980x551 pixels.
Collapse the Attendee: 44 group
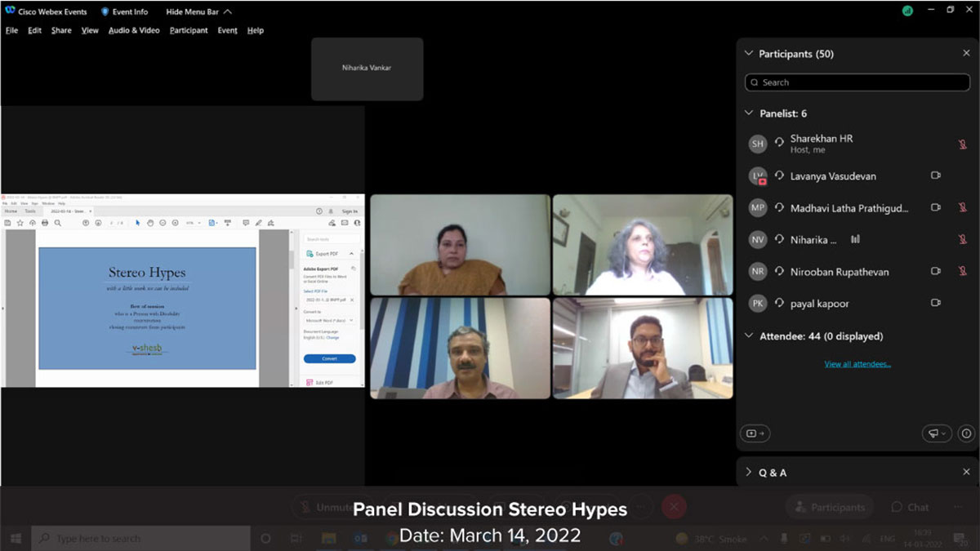(749, 335)
